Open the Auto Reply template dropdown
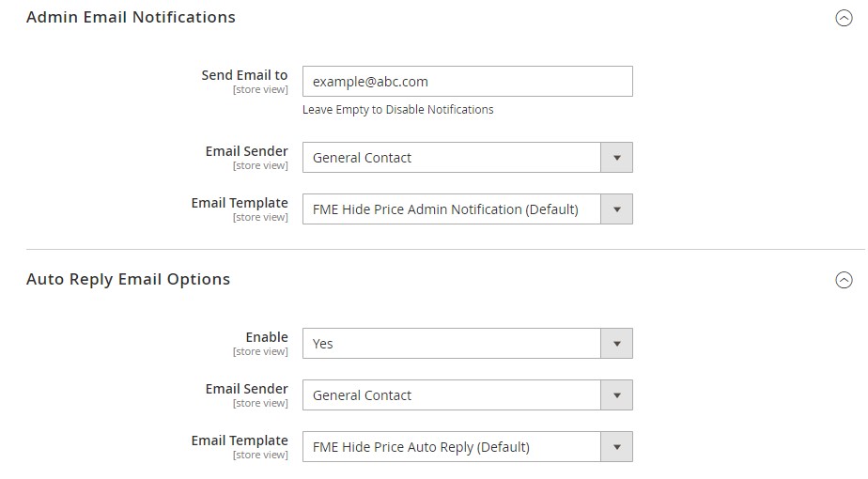The width and height of the screenshot is (868, 479). pos(452,447)
